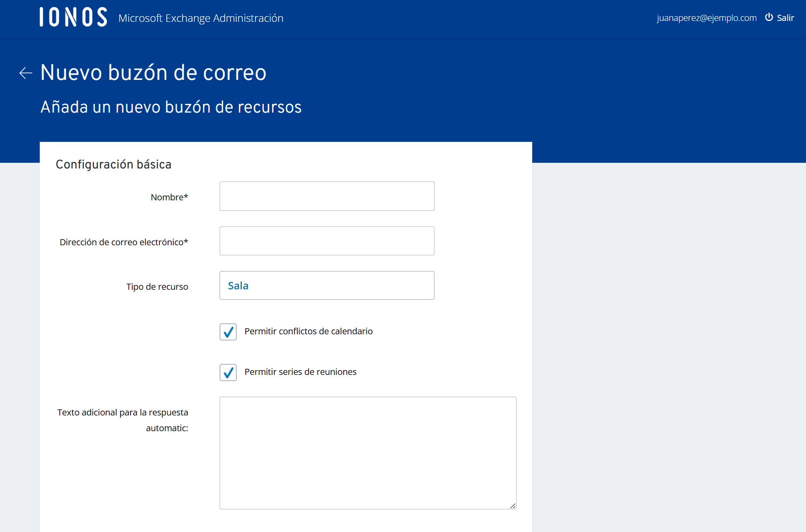The width and height of the screenshot is (806, 532).
Task: Uncheck Permitir series de reuniones
Action: [227, 372]
